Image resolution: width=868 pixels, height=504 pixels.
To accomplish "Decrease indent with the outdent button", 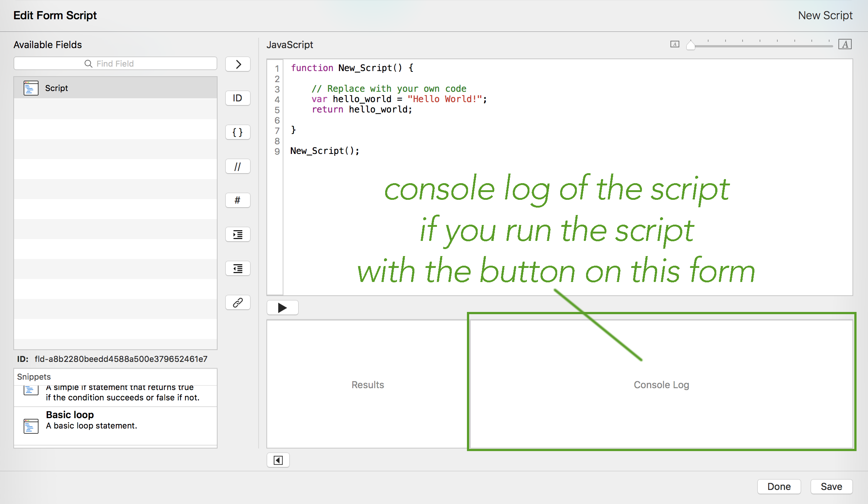I will [x=238, y=268].
